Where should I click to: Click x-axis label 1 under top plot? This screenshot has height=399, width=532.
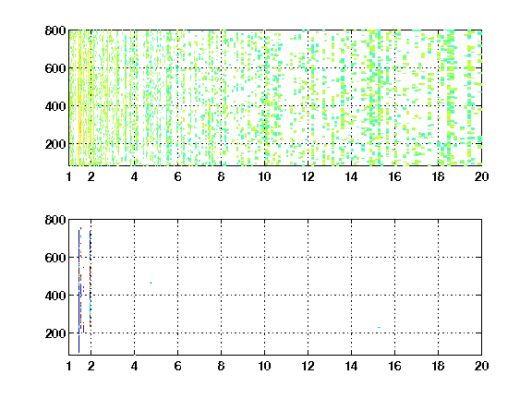(69, 176)
